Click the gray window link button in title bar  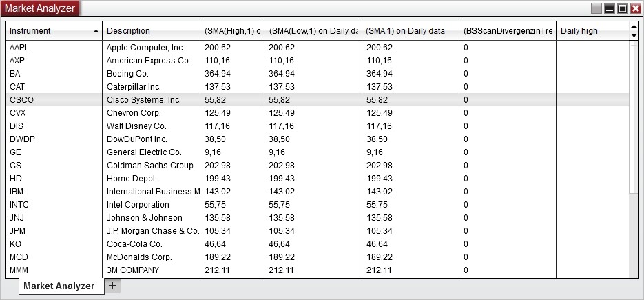(596, 8)
